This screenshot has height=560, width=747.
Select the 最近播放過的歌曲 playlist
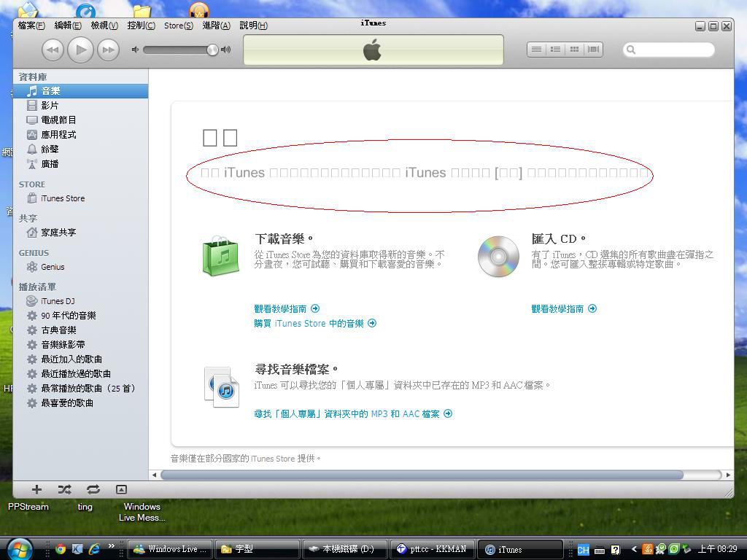pos(80,374)
